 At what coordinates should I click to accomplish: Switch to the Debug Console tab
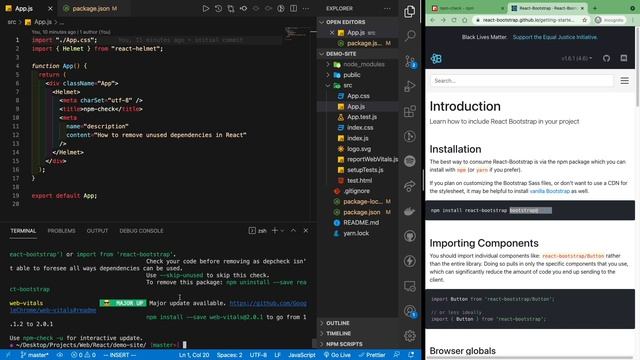(141, 231)
